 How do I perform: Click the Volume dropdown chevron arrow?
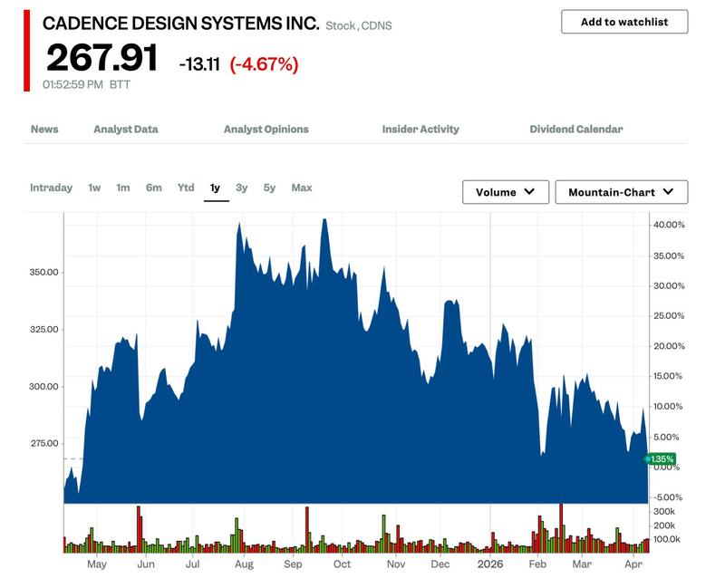[x=529, y=191]
